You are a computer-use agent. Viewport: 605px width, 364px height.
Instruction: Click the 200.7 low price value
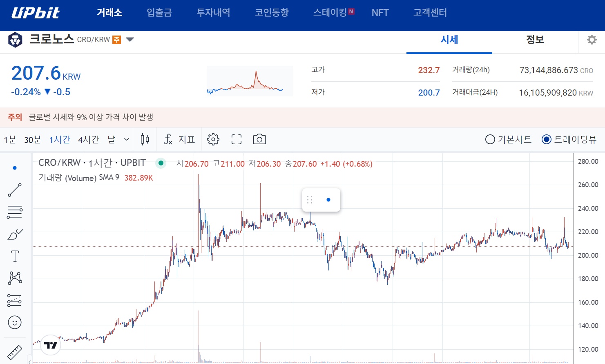click(x=429, y=93)
